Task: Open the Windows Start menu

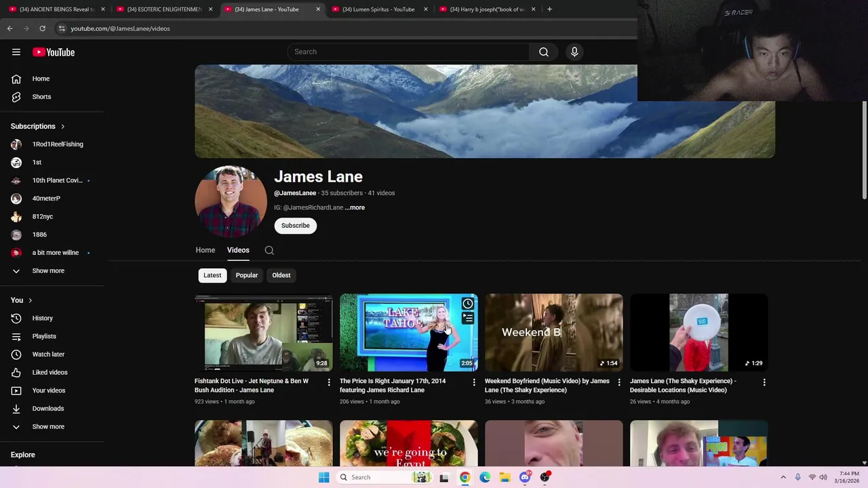Action: coord(323,477)
